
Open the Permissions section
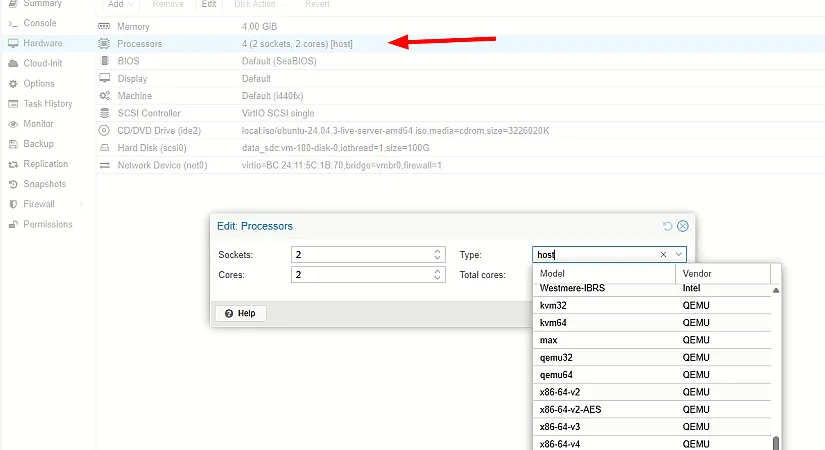pos(47,224)
